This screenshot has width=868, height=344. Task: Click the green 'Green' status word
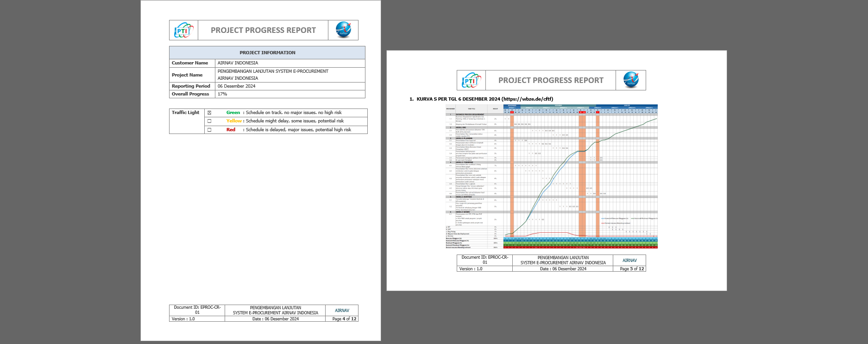(233, 113)
